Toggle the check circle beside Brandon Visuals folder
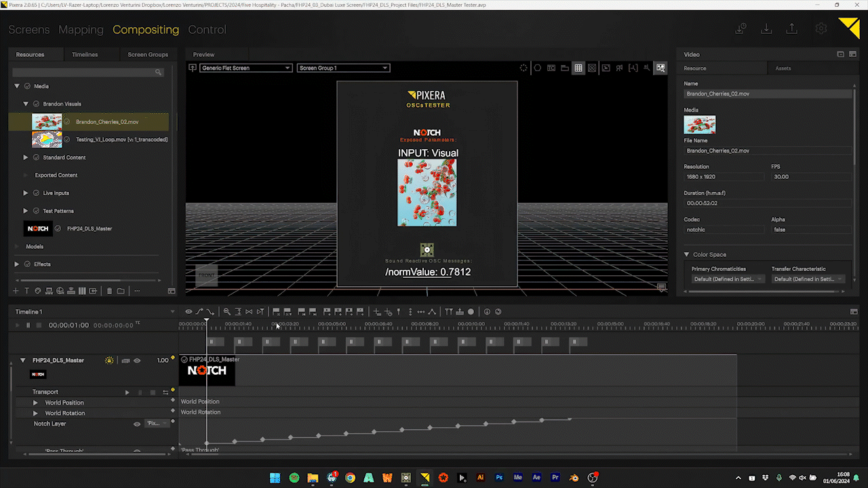This screenshot has width=868, height=488. 36,104
